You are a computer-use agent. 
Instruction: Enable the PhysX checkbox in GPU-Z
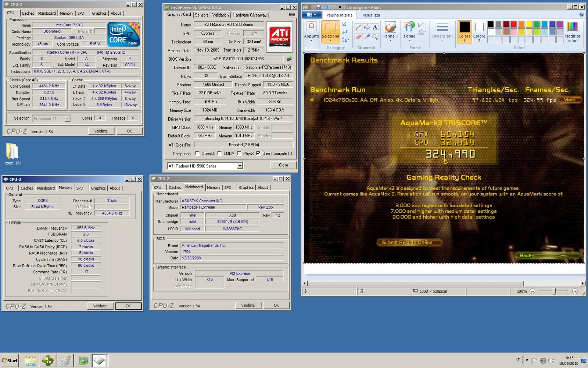[x=239, y=153]
